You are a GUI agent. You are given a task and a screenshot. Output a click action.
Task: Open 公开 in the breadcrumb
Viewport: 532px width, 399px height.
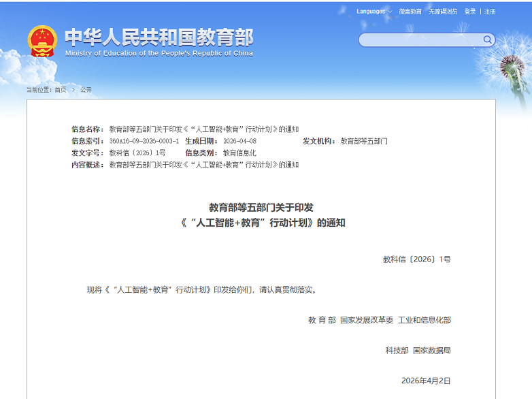point(86,90)
